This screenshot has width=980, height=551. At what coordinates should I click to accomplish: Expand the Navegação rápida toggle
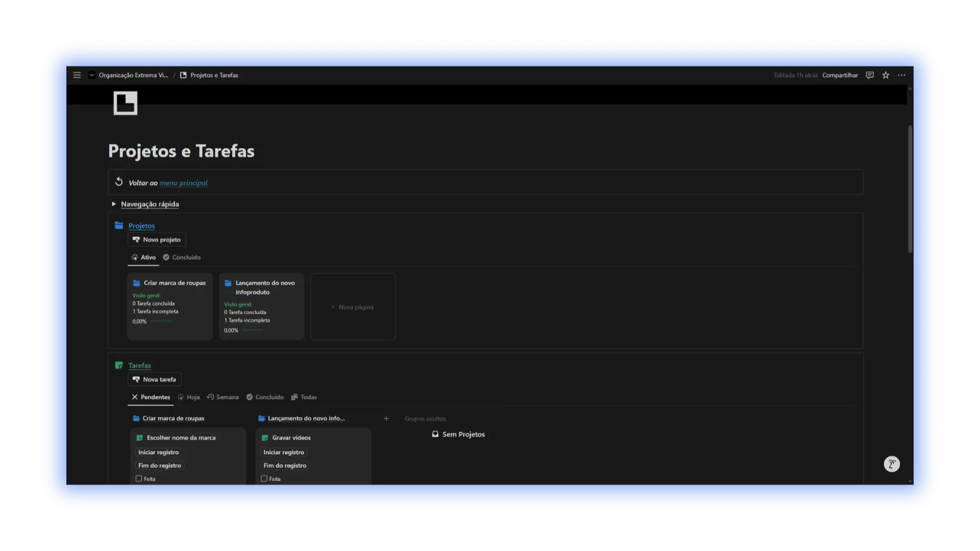tap(114, 204)
